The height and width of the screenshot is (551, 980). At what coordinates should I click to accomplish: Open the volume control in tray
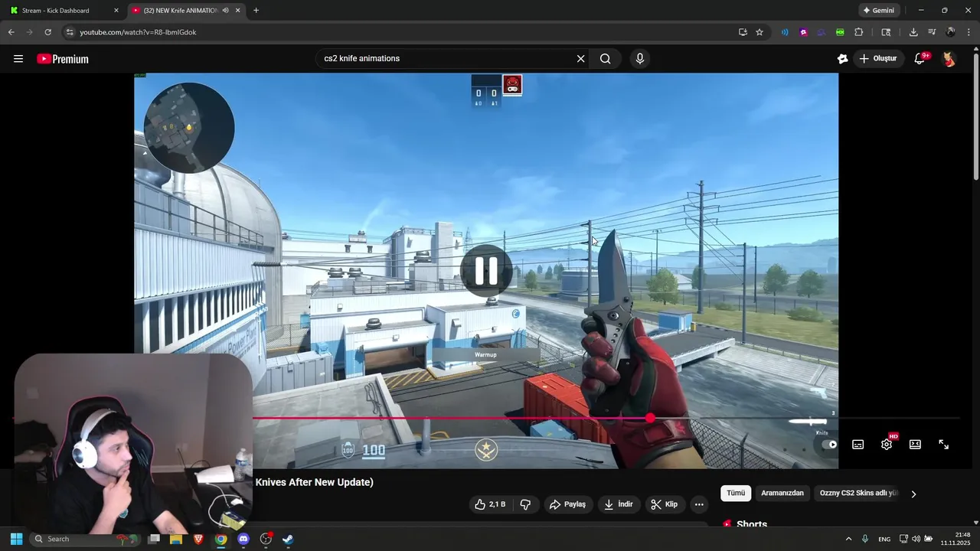click(x=916, y=539)
